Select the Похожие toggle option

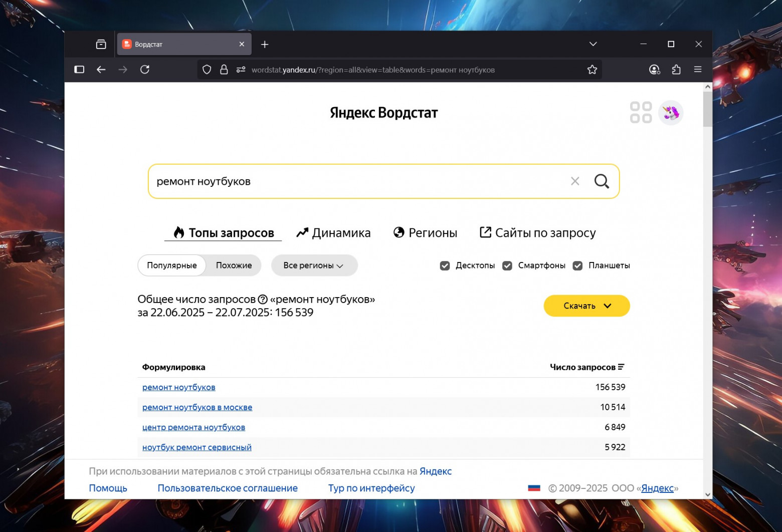(234, 265)
